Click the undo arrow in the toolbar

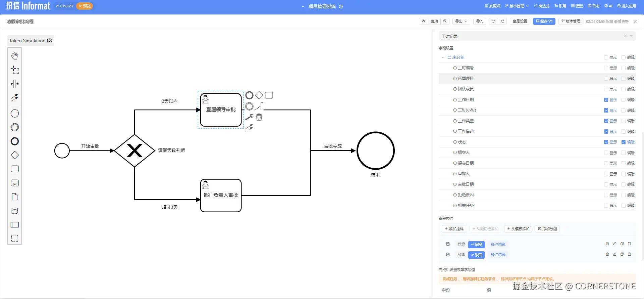point(493,21)
